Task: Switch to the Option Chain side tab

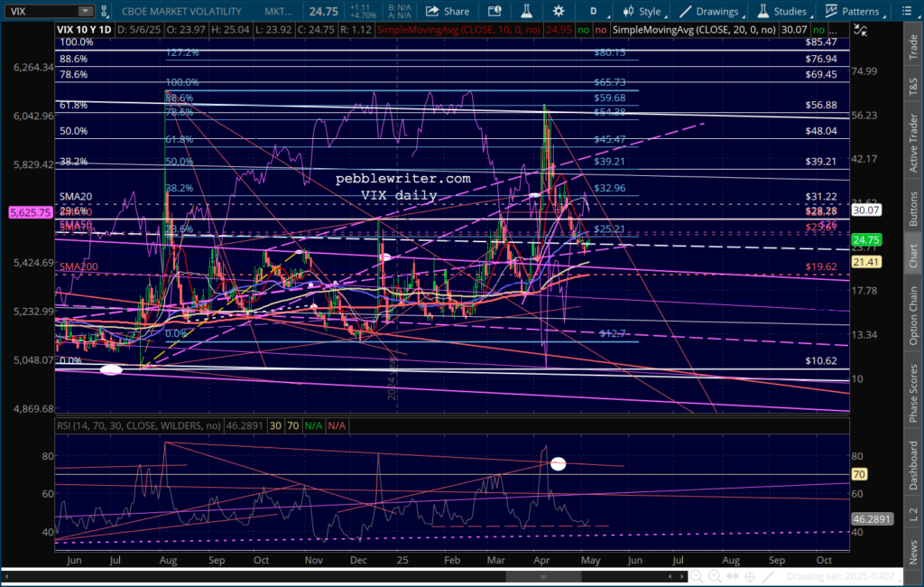Action: click(914, 314)
